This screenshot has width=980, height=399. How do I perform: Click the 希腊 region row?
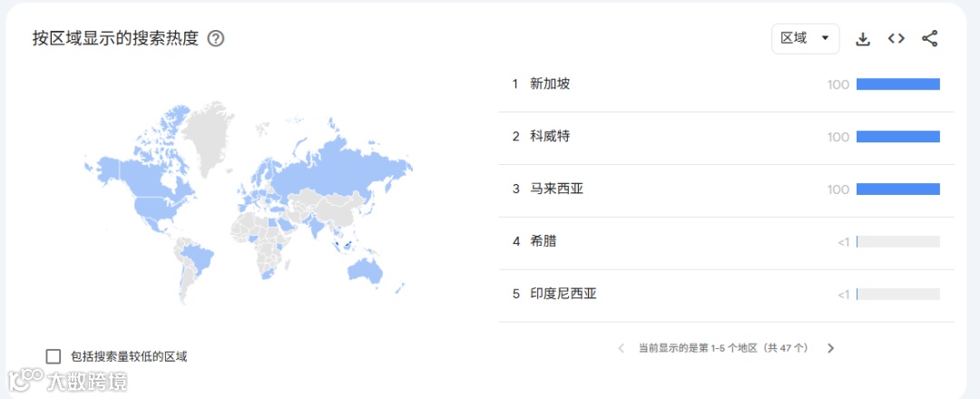point(544,241)
